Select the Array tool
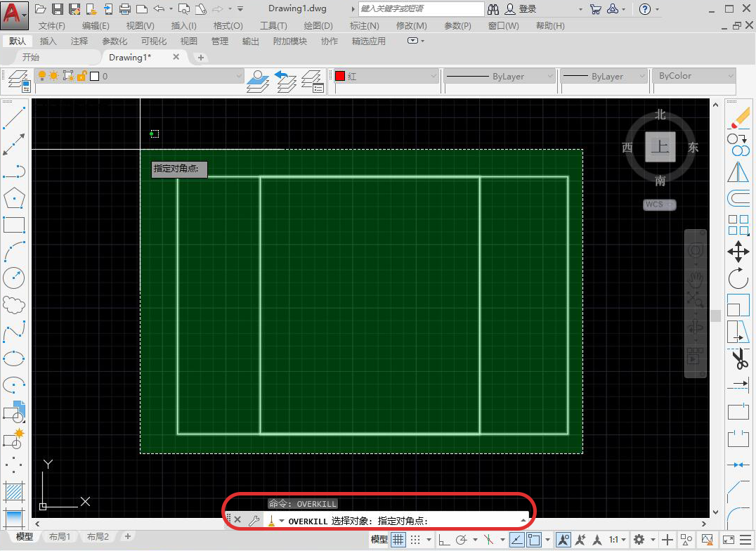The height and width of the screenshot is (551, 756). (x=738, y=225)
